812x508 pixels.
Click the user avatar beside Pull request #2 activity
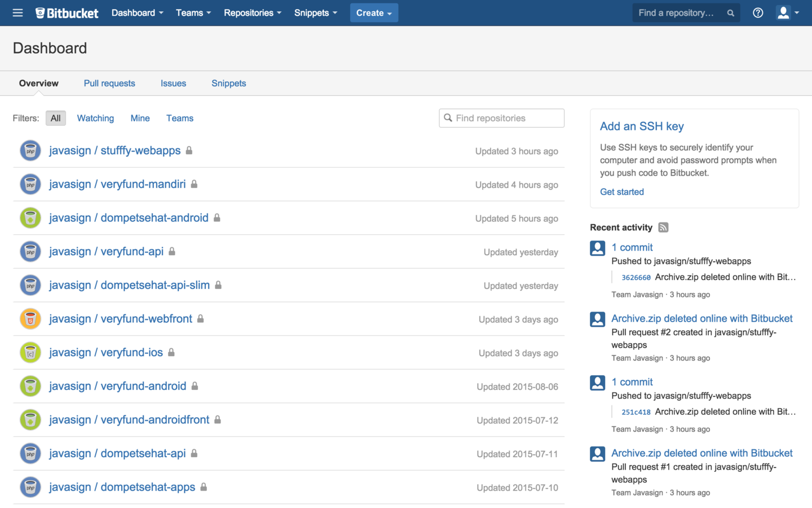598,319
